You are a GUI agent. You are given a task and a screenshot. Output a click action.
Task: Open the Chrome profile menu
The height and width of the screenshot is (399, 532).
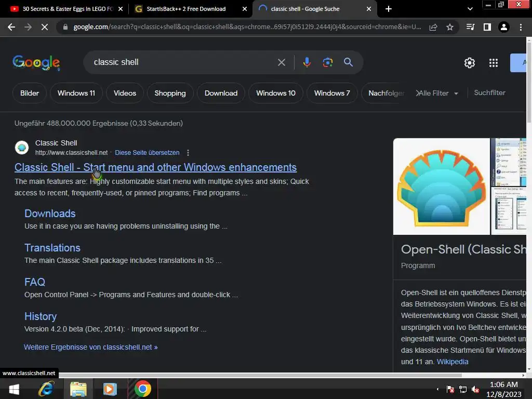coord(504,27)
